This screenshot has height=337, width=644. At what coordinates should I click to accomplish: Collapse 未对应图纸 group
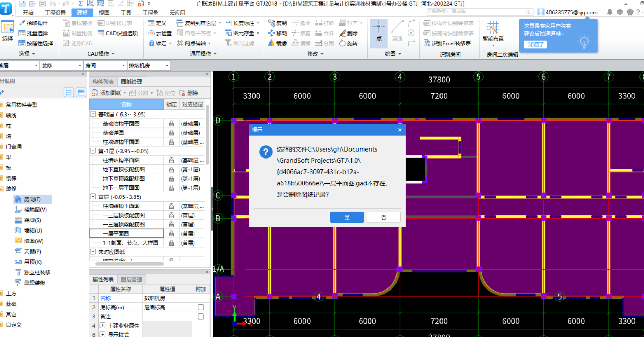[x=93, y=251]
